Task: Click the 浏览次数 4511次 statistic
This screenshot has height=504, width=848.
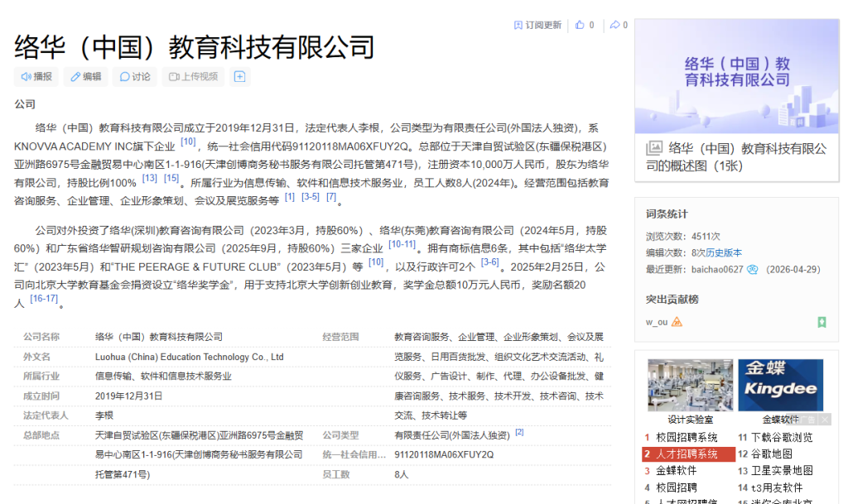Action: pyautogui.click(x=682, y=237)
